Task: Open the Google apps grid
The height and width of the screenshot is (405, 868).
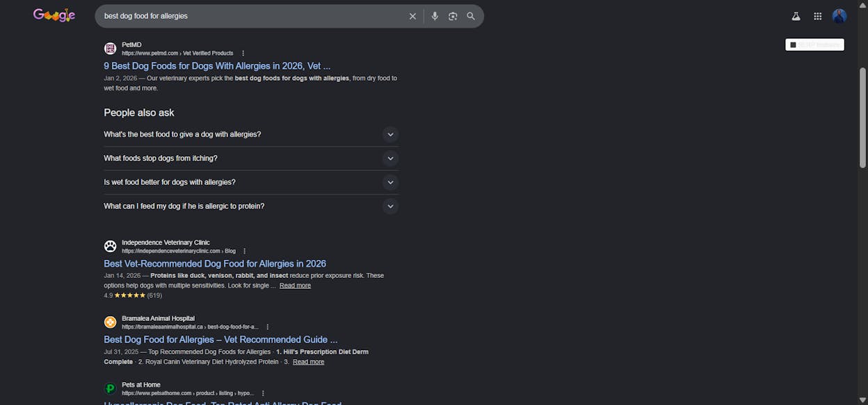Action: [818, 16]
